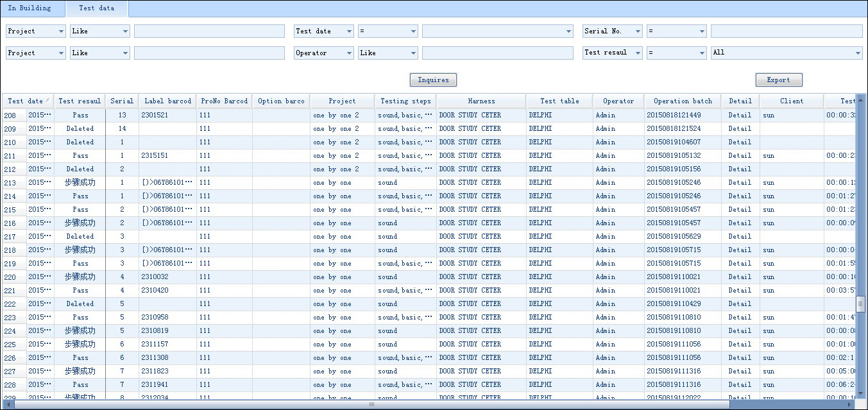
Task: Open the Detail link in row 211
Action: (740, 156)
